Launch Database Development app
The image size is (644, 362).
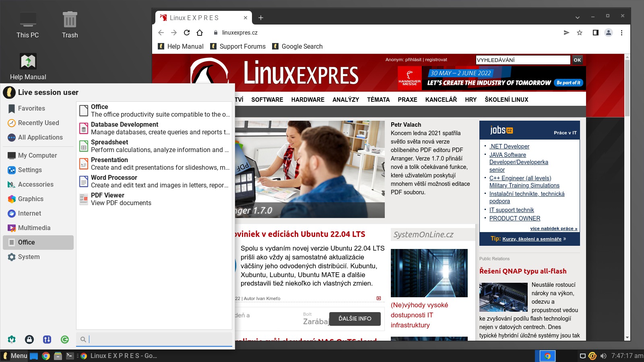tap(155, 128)
